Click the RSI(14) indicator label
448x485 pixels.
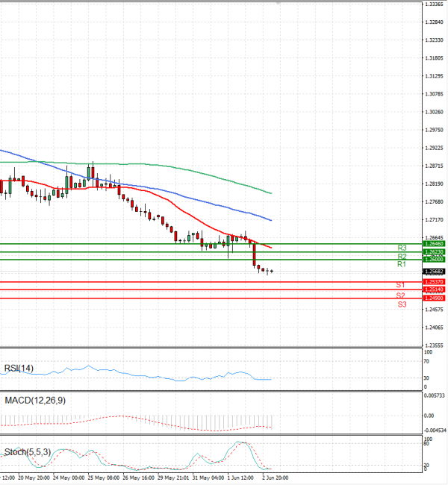click(19, 369)
